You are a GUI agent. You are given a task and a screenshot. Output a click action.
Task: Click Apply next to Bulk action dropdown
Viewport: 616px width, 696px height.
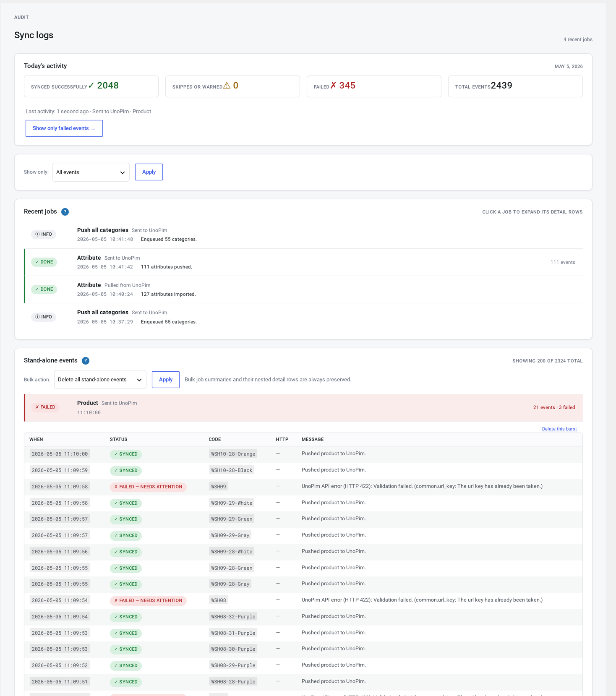[166, 380]
